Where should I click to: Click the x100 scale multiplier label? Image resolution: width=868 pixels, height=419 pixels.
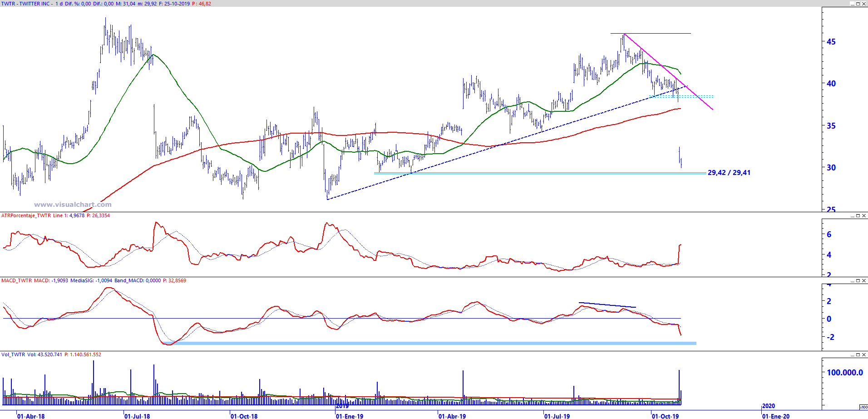(x=863, y=407)
